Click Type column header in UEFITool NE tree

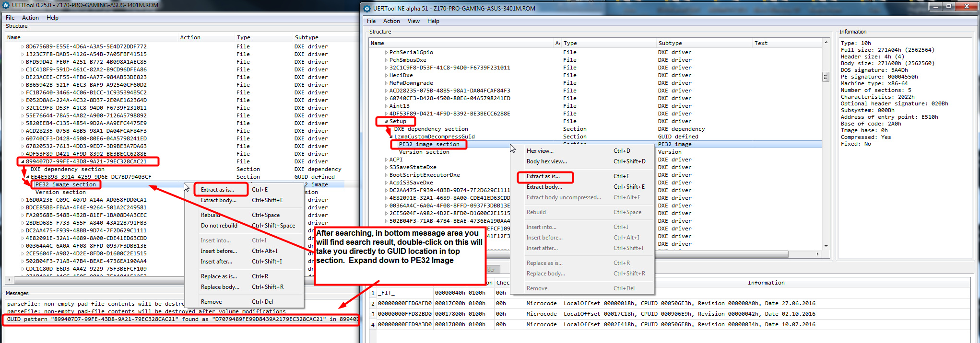point(609,43)
